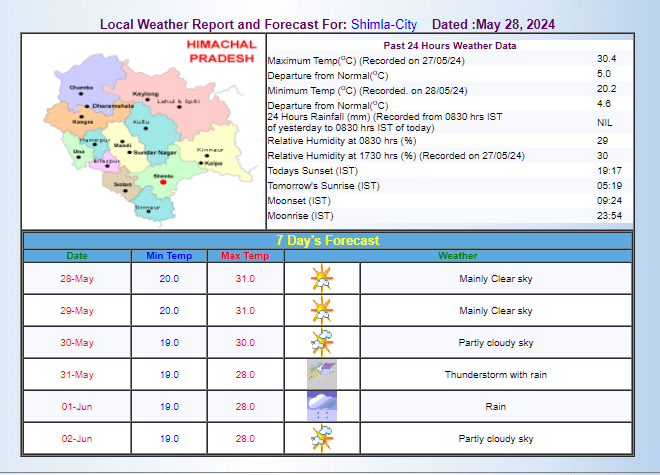The width and height of the screenshot is (660, 475).
Task: Click the 30-May partly cloudy icon
Action: 321,342
